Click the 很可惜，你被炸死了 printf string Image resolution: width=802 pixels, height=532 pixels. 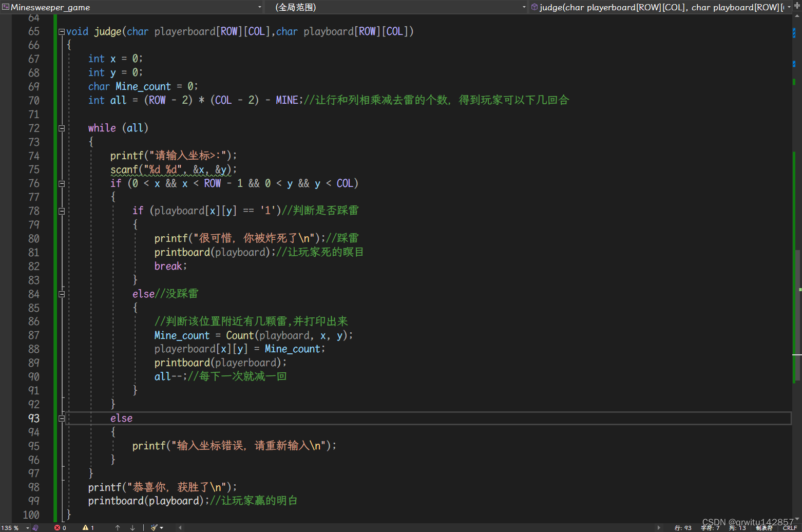pos(254,238)
